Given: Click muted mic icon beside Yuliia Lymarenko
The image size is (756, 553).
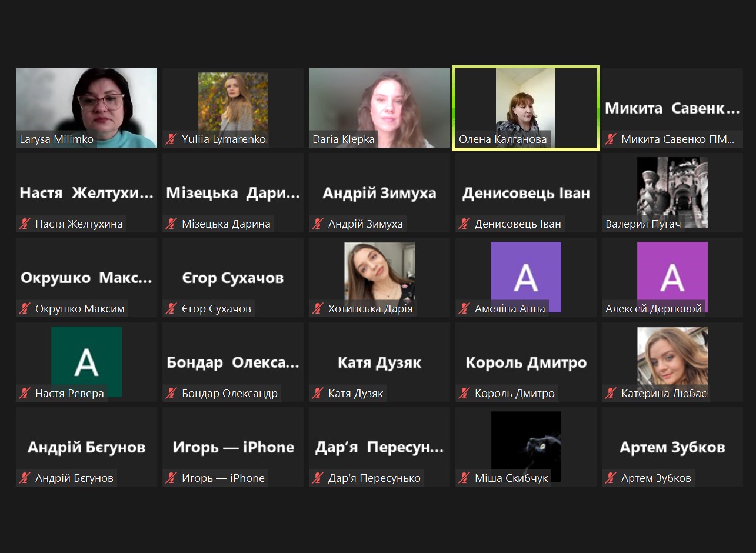Looking at the screenshot, I should click(171, 139).
